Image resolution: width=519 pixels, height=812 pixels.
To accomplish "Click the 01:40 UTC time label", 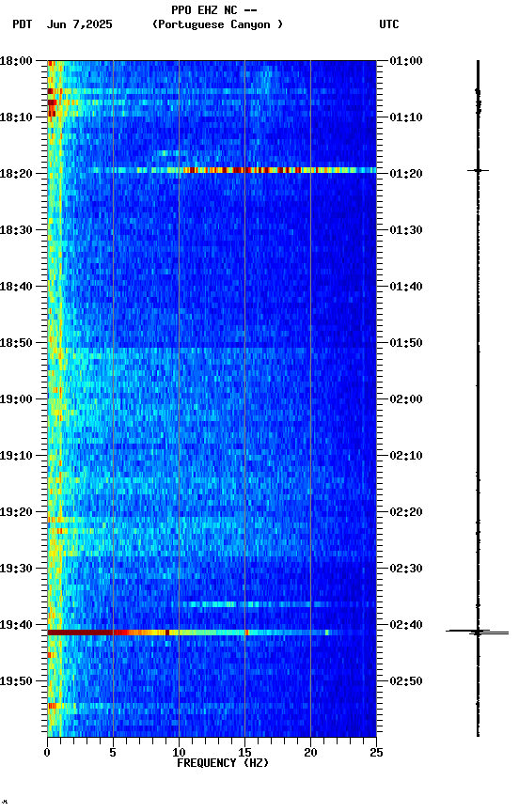I will click(x=406, y=287).
